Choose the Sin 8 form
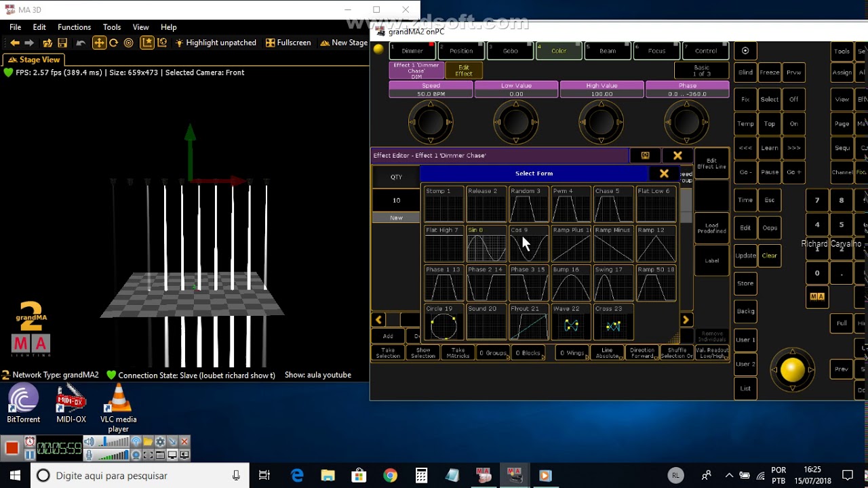This screenshot has width=868, height=488. (486, 244)
